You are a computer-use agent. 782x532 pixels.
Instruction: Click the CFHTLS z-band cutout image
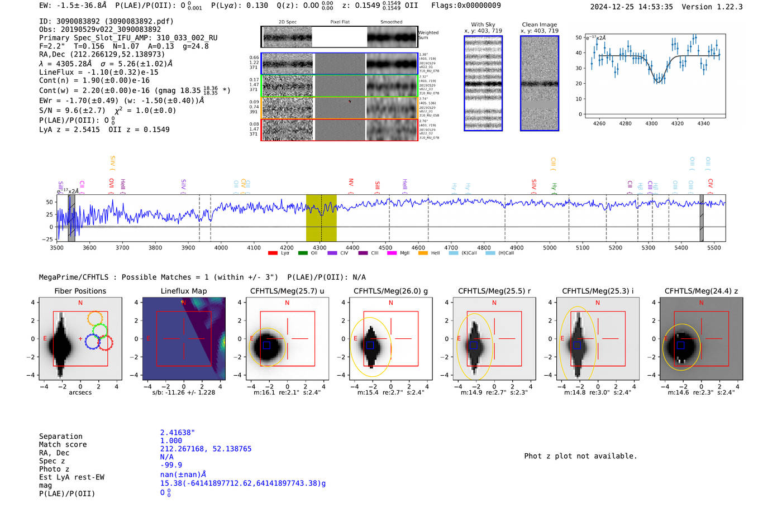click(701, 339)
